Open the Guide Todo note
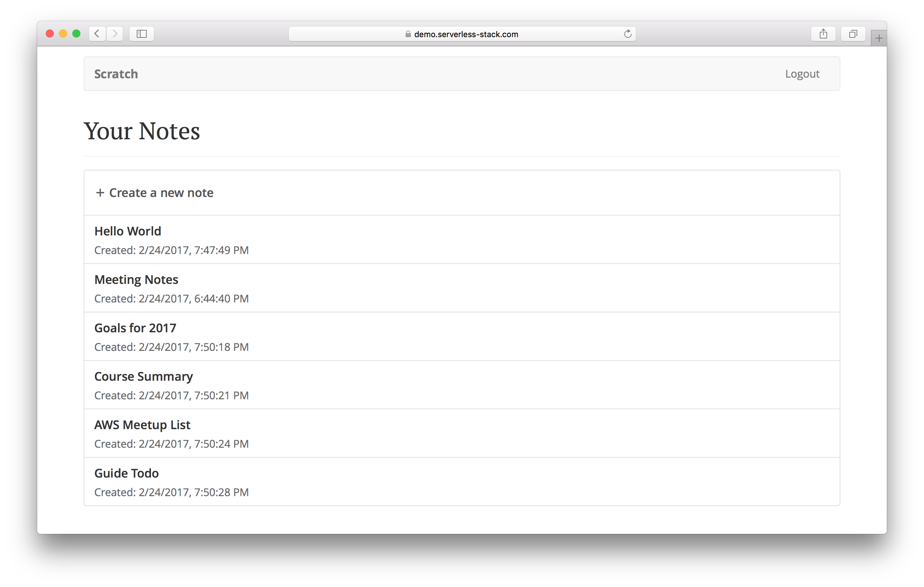This screenshot has width=924, height=587. click(x=126, y=474)
